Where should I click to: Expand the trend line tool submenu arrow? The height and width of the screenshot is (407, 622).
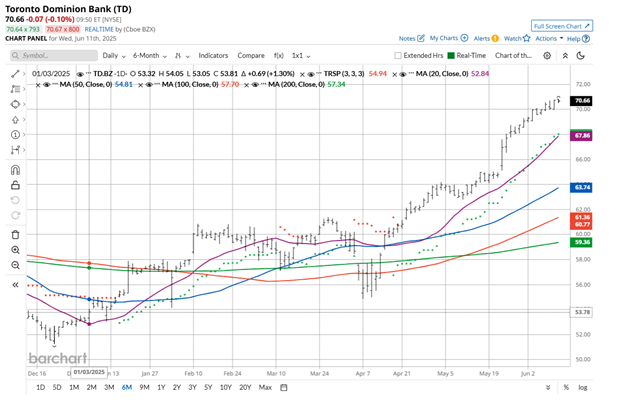tap(24, 74)
